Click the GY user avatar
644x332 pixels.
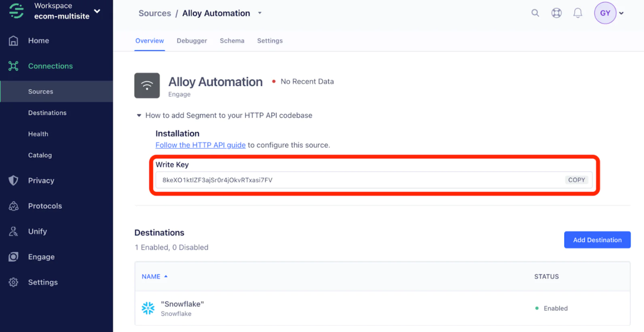click(x=605, y=13)
